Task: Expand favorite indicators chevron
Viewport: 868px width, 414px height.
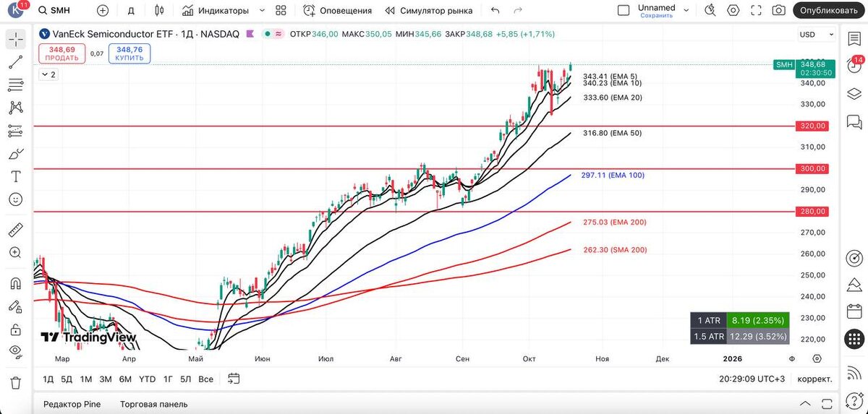Action: [261, 11]
